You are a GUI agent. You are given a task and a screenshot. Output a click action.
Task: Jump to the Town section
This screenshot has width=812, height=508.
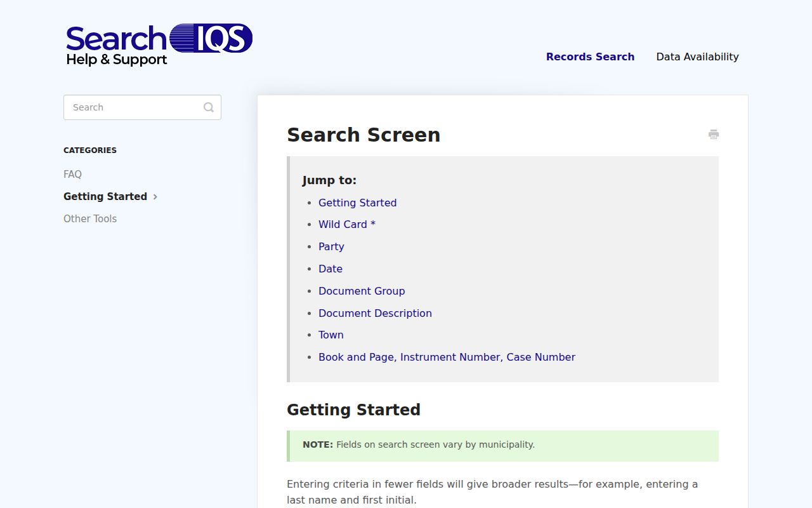click(331, 335)
